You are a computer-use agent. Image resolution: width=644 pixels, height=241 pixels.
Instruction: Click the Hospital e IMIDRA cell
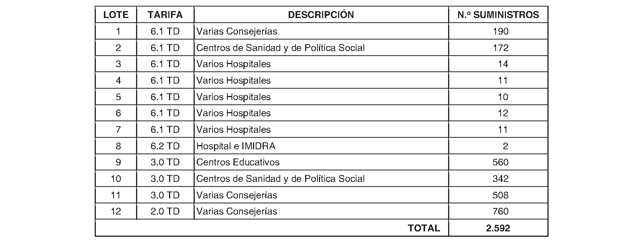[x=235, y=146]
